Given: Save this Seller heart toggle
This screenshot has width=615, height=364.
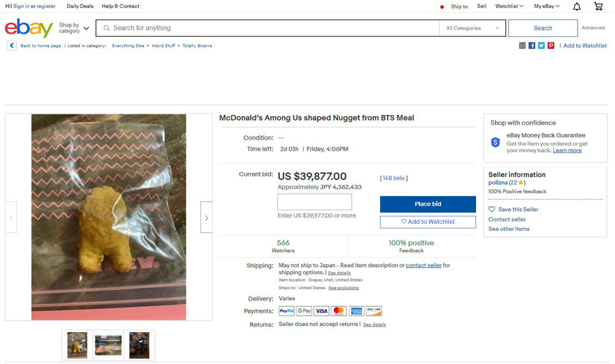Looking at the screenshot, I should pos(491,210).
